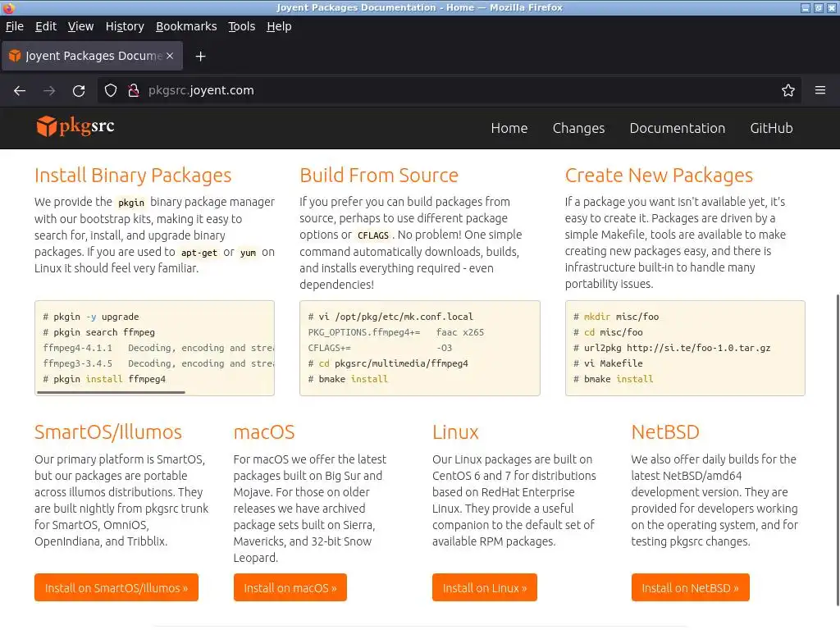Click Install on macOS button
This screenshot has width=840, height=630.
tap(290, 587)
